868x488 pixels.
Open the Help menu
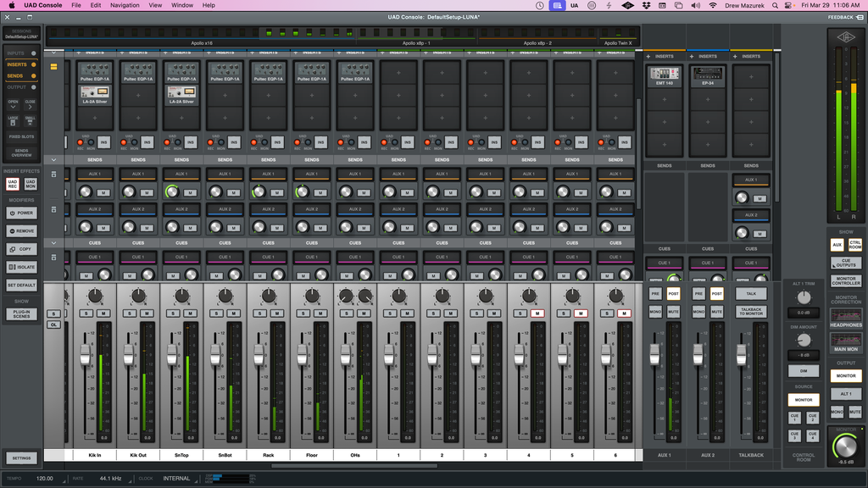pos(209,6)
